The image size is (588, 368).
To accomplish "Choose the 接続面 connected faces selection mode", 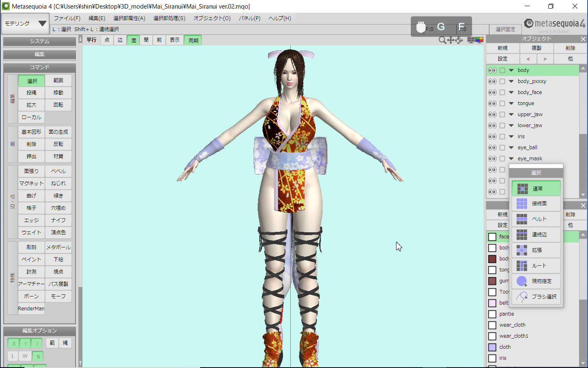I will 536,204.
